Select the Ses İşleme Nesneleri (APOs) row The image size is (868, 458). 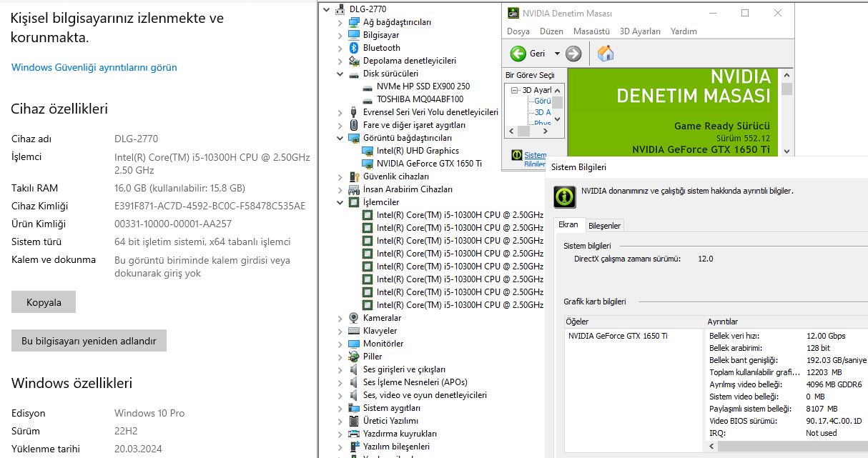[415, 382]
